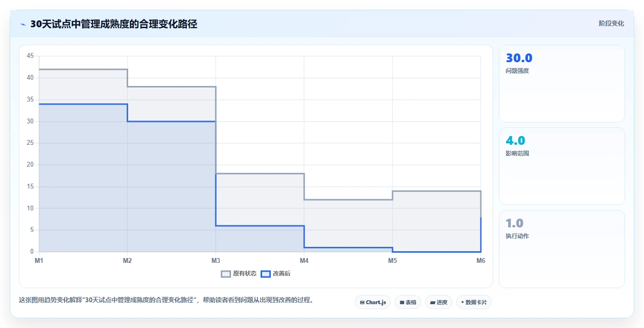Click the 阶段变化 label in header
644x328 pixels.
click(611, 23)
